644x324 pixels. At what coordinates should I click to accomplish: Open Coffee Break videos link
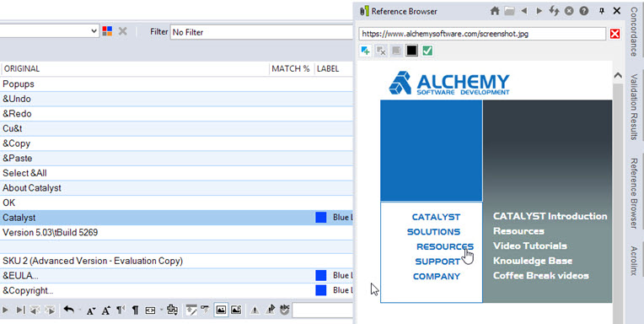pyautogui.click(x=541, y=275)
